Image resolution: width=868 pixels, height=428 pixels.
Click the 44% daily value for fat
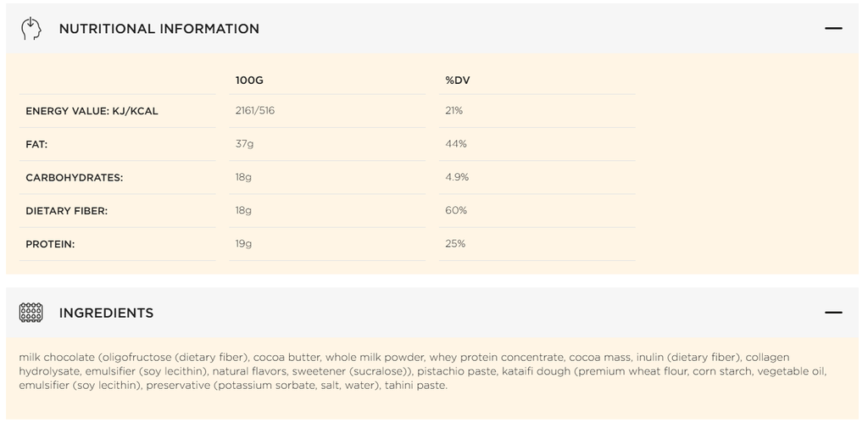click(456, 144)
